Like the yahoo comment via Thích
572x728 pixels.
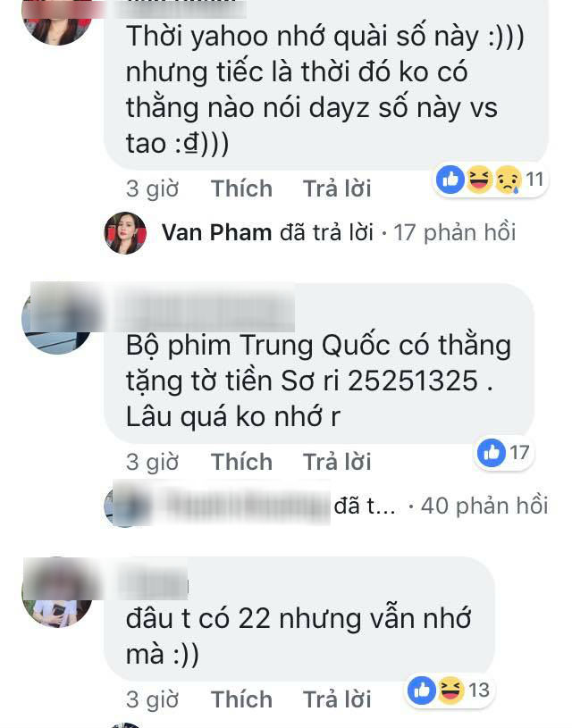[x=241, y=188]
